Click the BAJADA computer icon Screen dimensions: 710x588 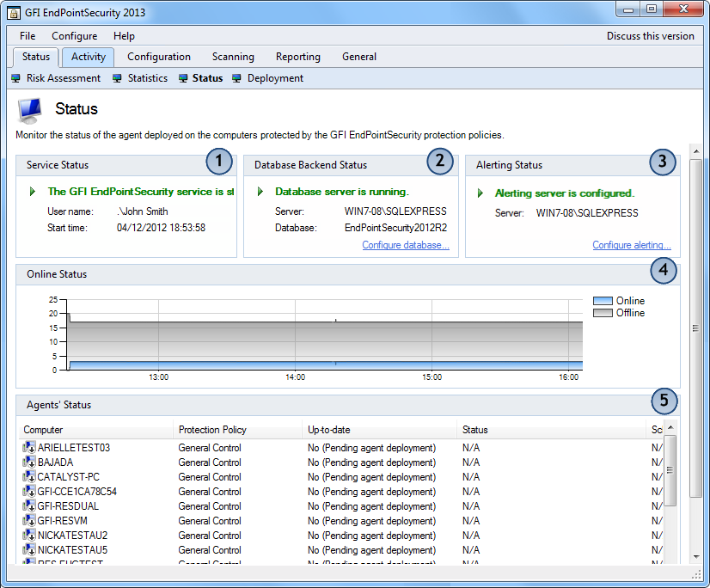(x=29, y=462)
